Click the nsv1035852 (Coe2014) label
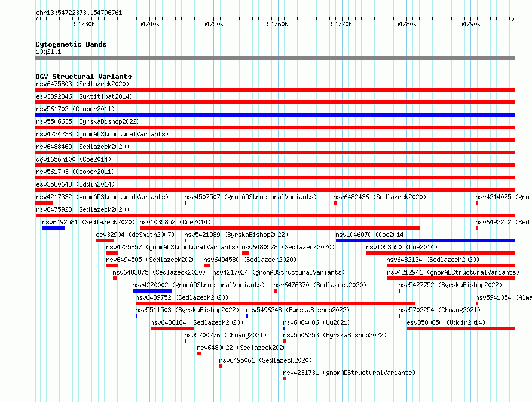Image resolution: width=532 pixels, height=402 pixels. [x=175, y=222]
